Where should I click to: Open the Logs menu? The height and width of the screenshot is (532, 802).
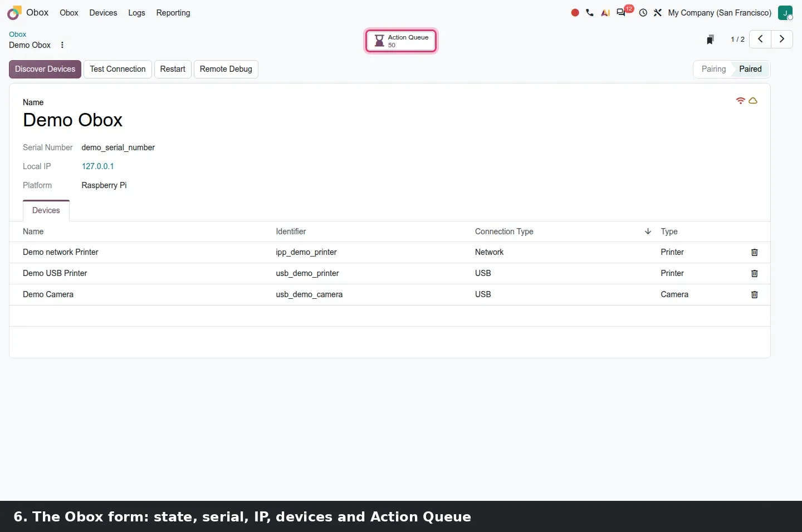pos(136,13)
